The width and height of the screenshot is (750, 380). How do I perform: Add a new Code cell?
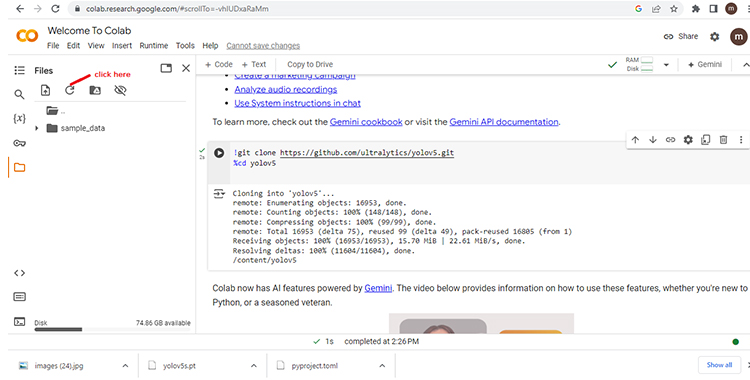(219, 64)
